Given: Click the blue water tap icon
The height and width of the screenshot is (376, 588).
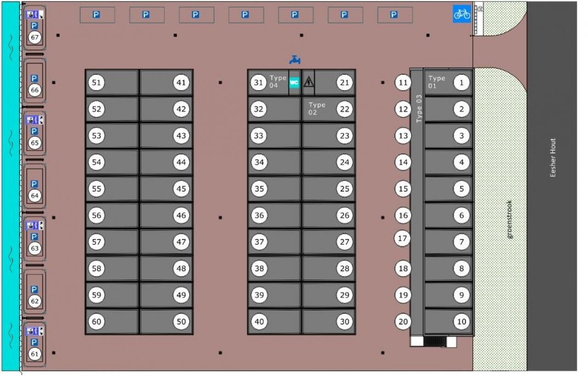Looking at the screenshot, I should click(x=295, y=59).
